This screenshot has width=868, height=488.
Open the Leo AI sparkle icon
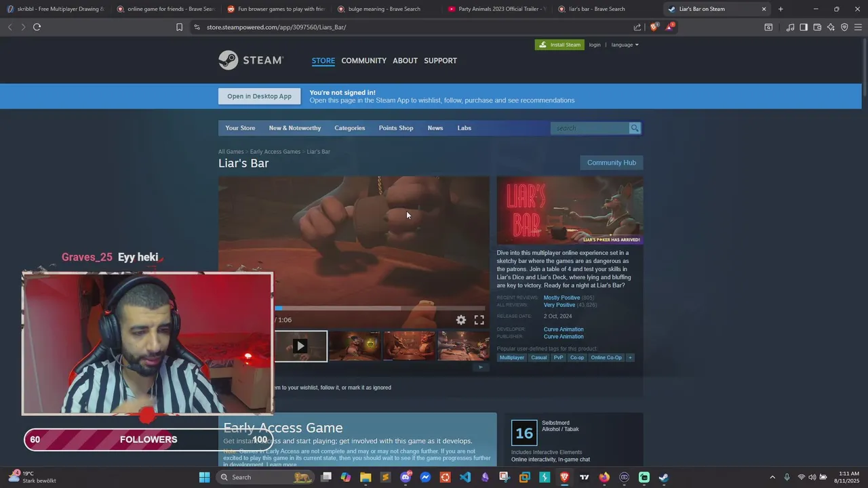point(831,27)
